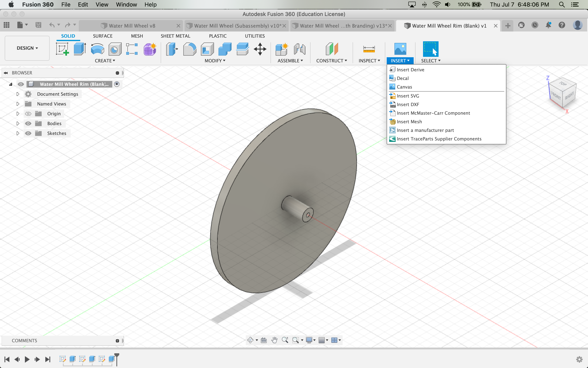
Task: Select the Create Form tool
Action: pos(150,49)
